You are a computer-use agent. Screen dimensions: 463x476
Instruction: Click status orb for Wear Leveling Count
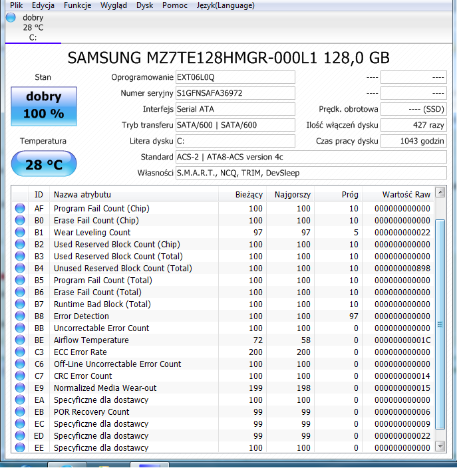tap(20, 232)
